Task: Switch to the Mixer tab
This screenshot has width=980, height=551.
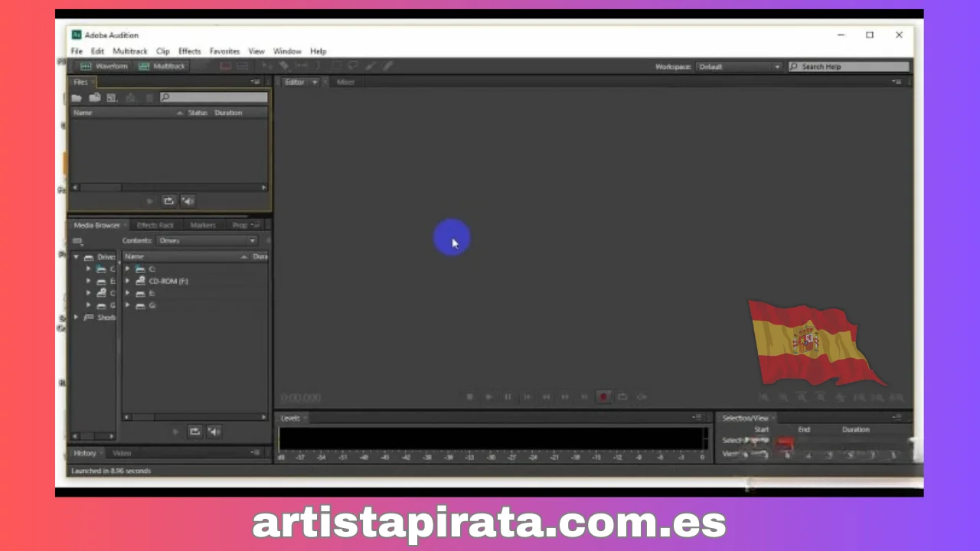Action: point(346,82)
